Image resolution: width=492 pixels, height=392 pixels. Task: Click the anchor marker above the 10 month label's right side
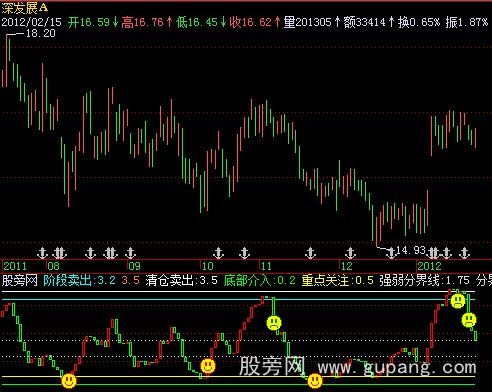click(218, 253)
